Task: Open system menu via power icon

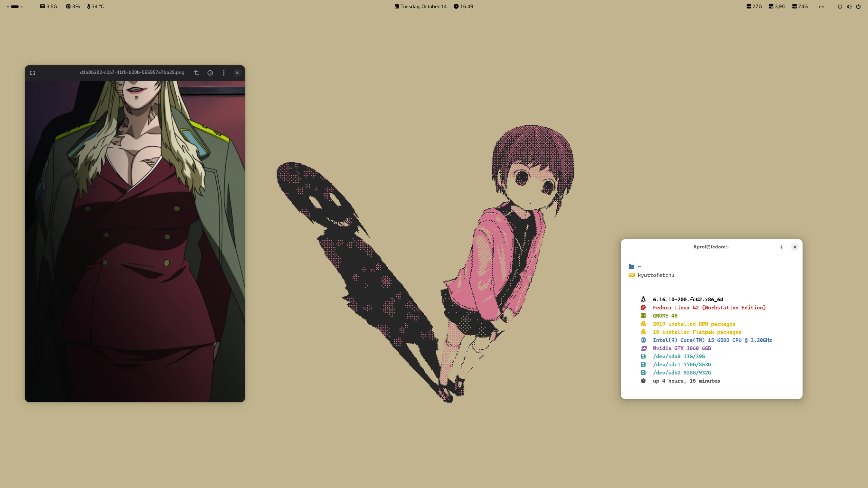Action: [x=858, y=6]
